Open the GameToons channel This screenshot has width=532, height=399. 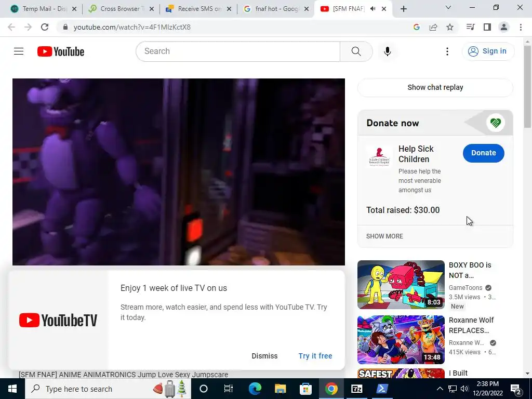(465, 288)
